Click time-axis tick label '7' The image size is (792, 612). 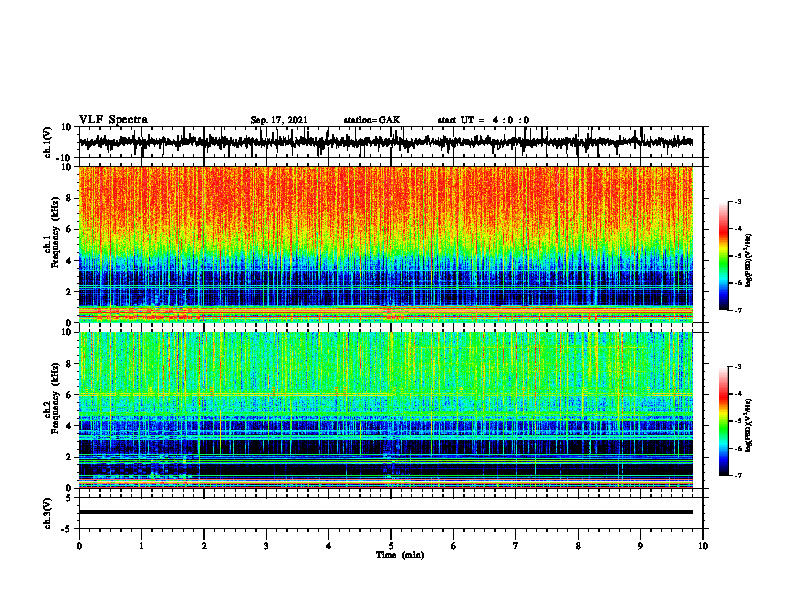516,546
